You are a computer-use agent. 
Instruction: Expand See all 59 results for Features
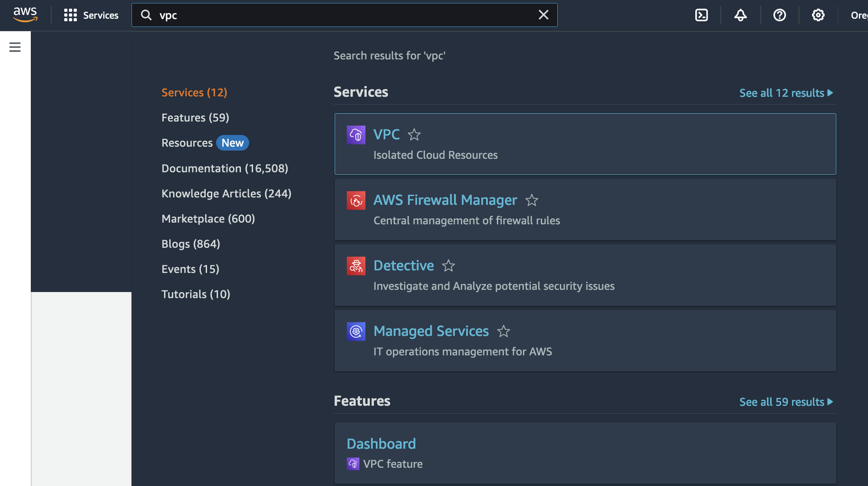[x=786, y=402]
